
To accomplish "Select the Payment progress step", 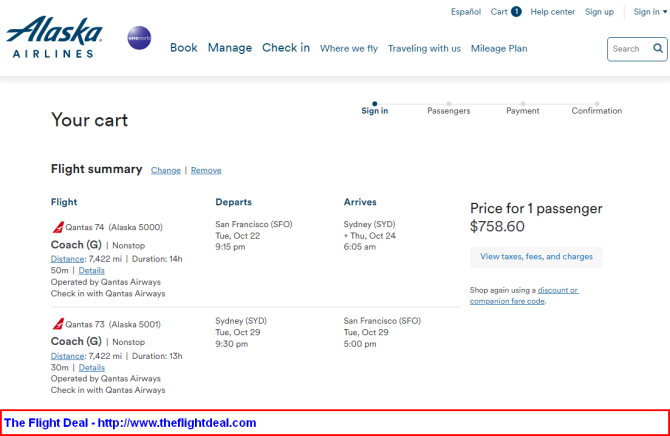I will pos(523,109).
